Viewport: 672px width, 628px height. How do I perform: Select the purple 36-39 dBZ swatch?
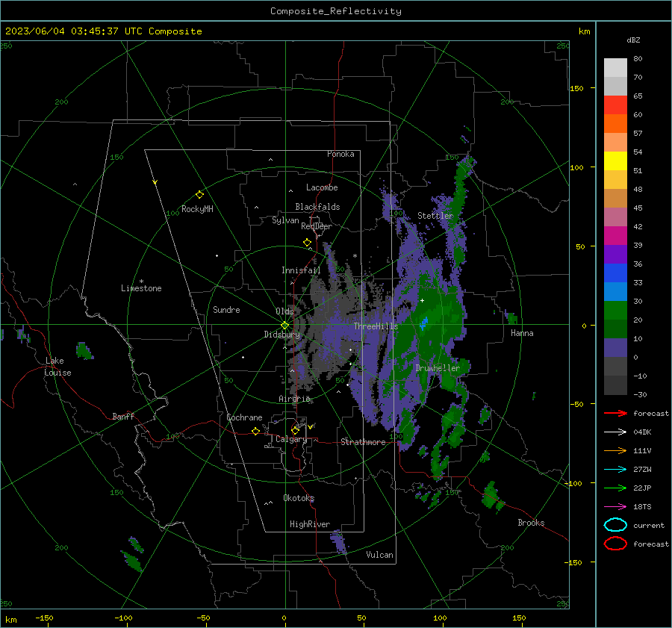615,255
